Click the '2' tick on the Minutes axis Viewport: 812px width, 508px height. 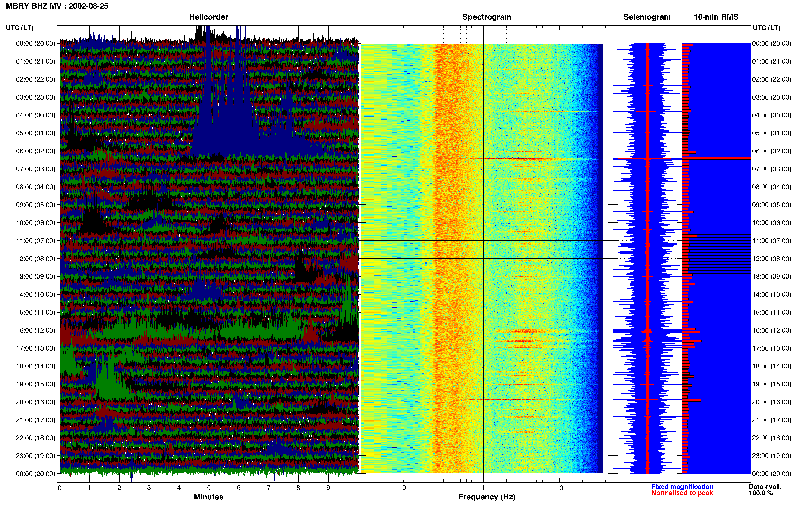tap(119, 488)
